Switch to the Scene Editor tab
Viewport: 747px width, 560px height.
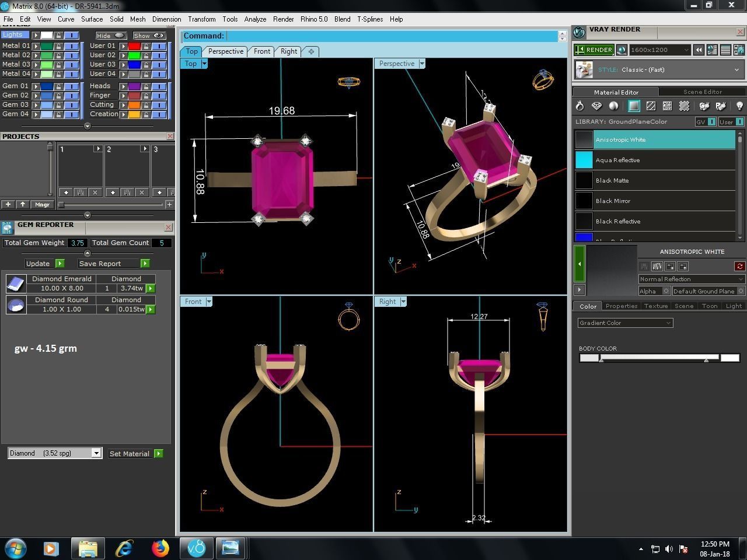tap(702, 92)
